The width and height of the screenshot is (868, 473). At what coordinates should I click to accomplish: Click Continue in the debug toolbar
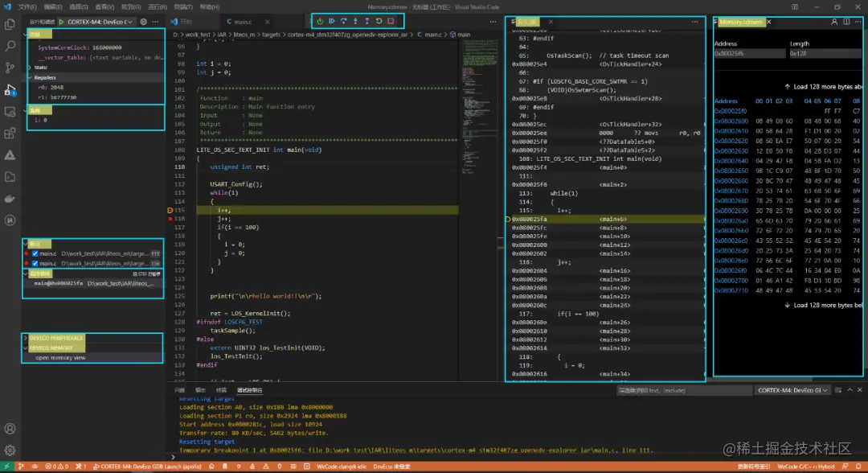[x=332, y=21]
